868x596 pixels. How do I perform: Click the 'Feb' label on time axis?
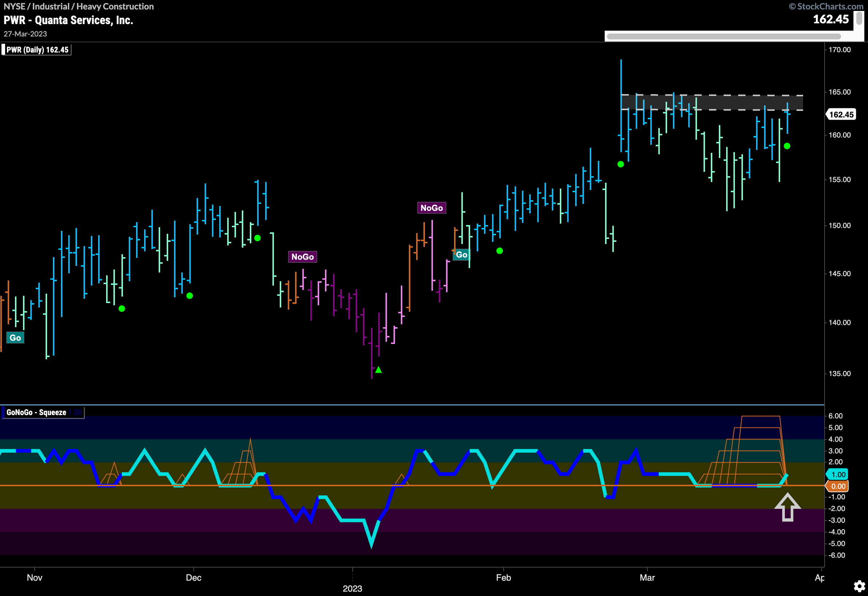(503, 577)
